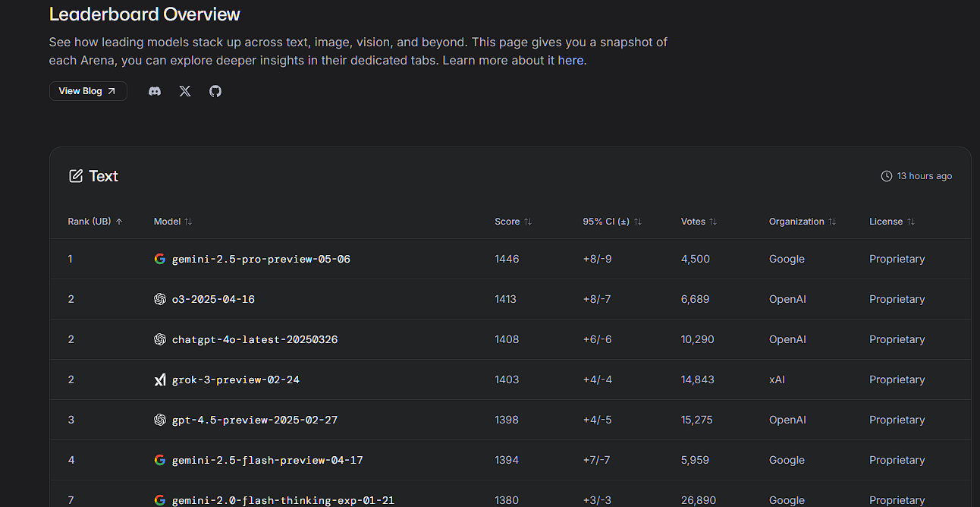Select votes value 4,500
Image resolution: width=980 pixels, height=507 pixels.
(x=696, y=259)
